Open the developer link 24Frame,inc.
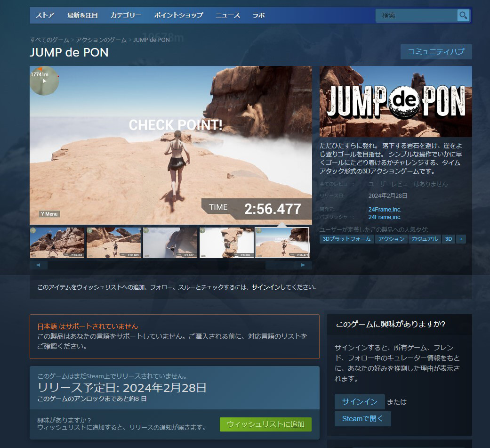The image size is (490, 448). point(385,210)
